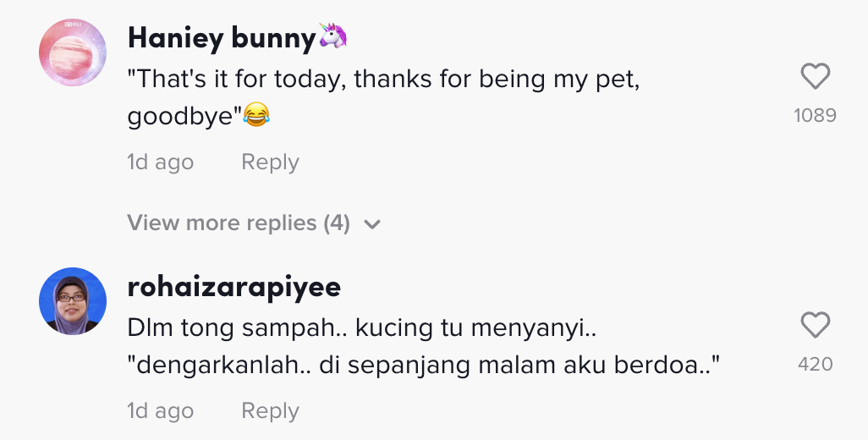This screenshot has width=868, height=440.
Task: Click "1d ago" under rohaizarapiyee's comment
Action: click(160, 411)
